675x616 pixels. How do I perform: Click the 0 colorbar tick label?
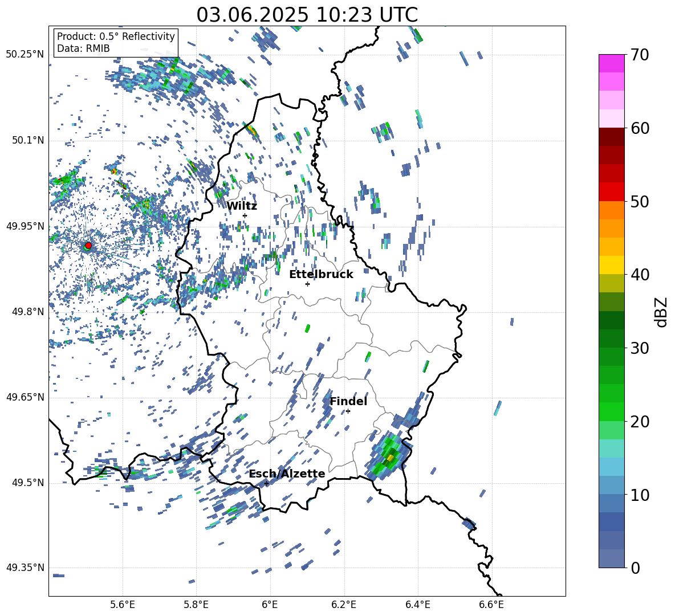[635, 568]
